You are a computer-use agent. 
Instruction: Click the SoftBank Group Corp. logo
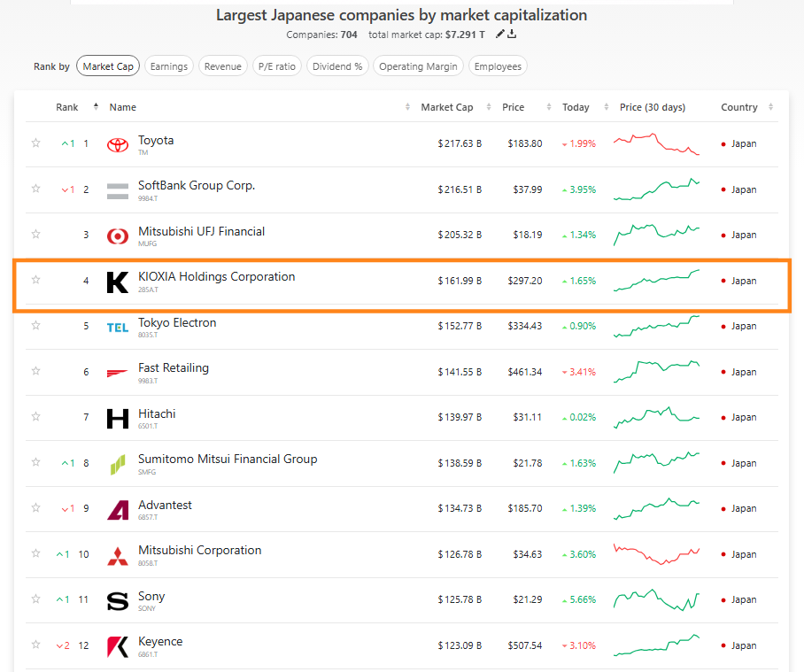coord(118,190)
